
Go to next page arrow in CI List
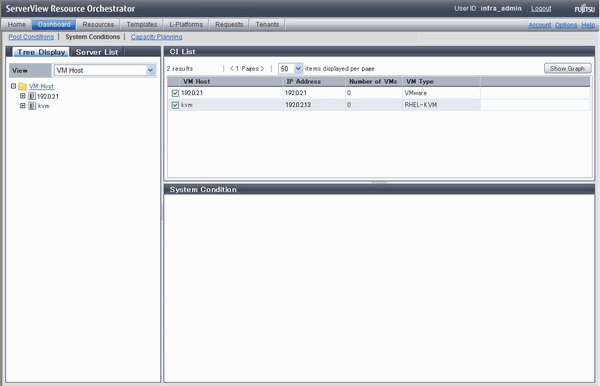click(262, 68)
